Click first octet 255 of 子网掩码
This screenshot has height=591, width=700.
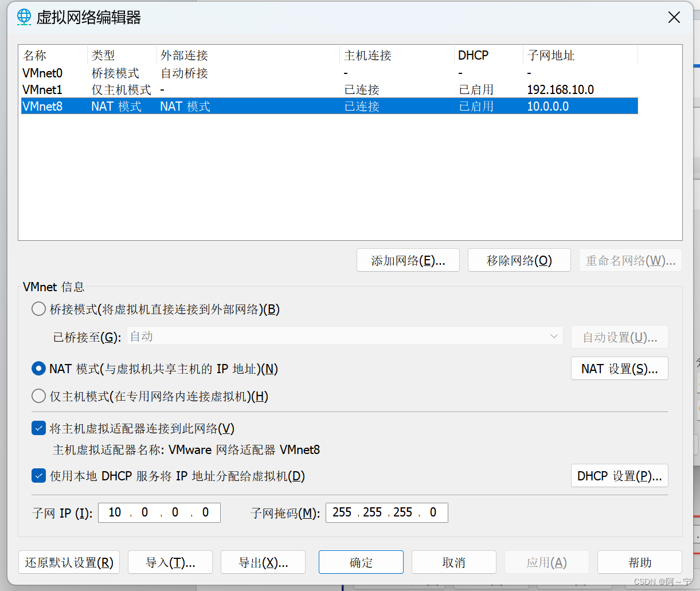(x=342, y=512)
